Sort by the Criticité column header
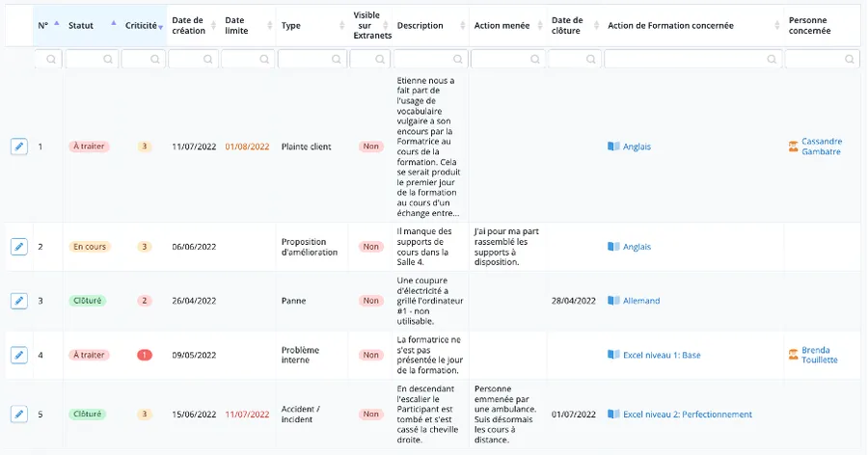Screen dimensions: 868x455 click(x=141, y=25)
